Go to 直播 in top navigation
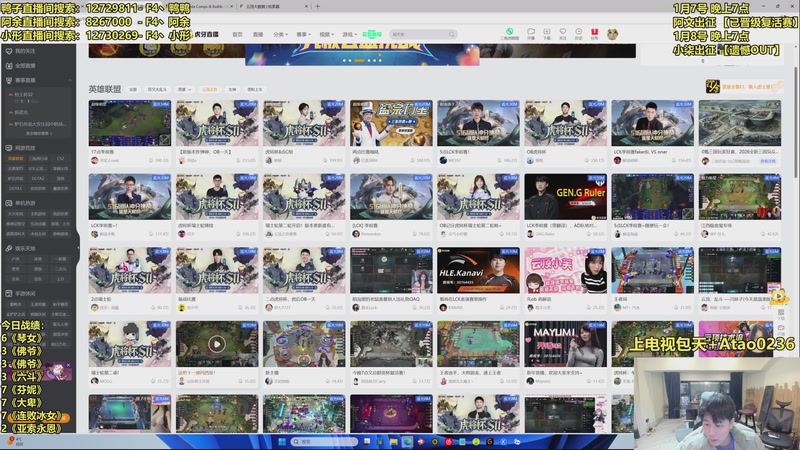800x450 pixels. pyautogui.click(x=258, y=35)
